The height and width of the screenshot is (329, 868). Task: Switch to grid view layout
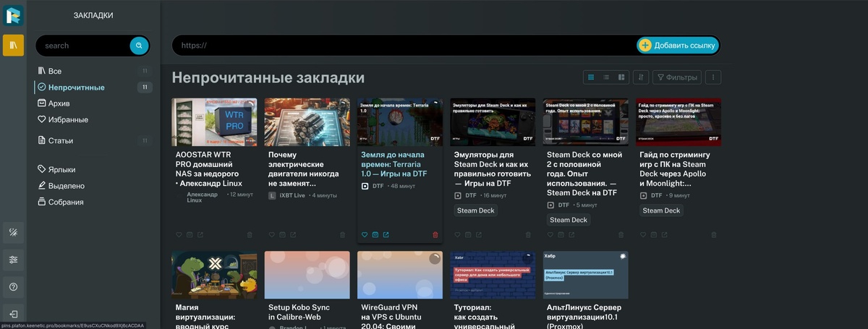coord(591,77)
